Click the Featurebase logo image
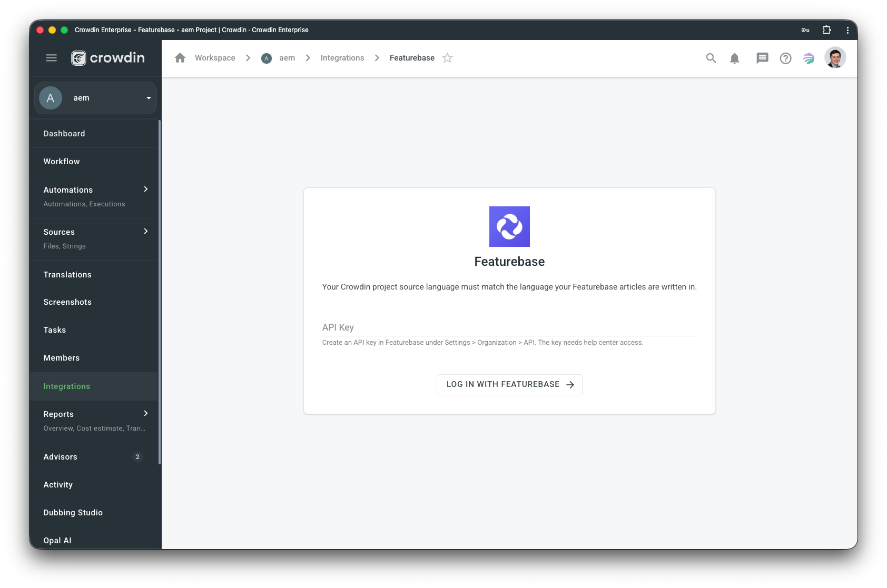 click(509, 226)
